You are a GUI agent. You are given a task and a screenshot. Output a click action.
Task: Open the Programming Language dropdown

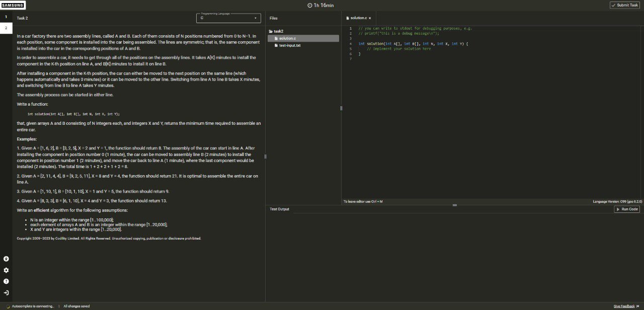point(228,18)
